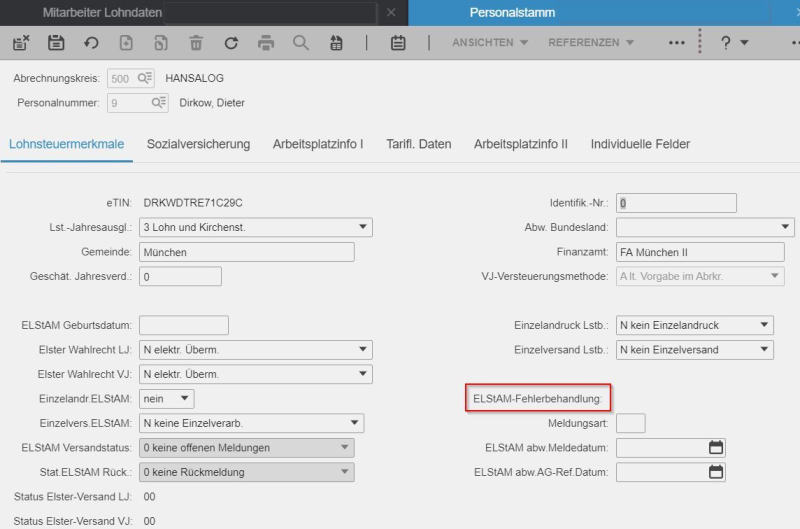
Task: Click the Identifik.-Nr. input field
Action: coord(676,203)
